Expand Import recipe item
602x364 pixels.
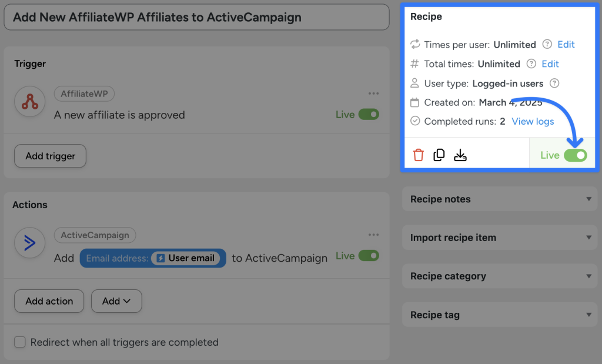[499, 238]
